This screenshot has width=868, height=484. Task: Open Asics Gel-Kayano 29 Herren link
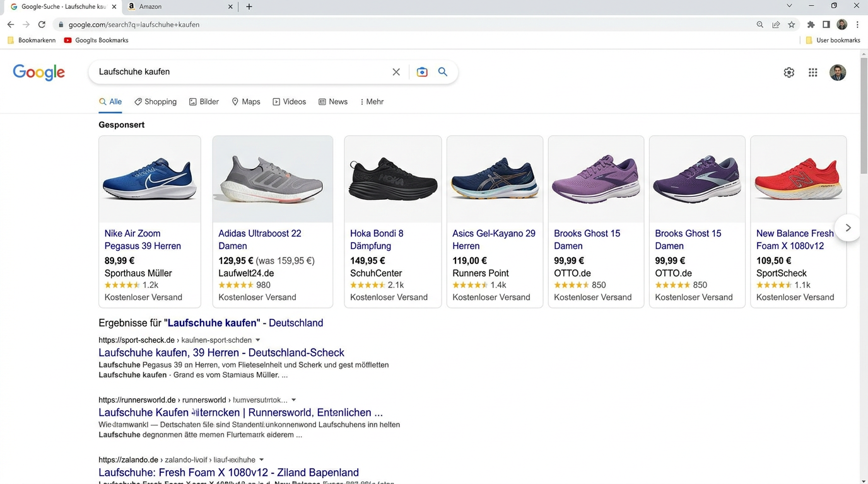494,239
